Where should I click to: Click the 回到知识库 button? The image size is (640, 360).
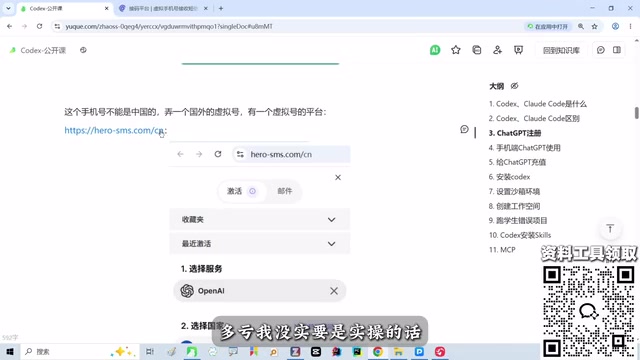(x=561, y=50)
